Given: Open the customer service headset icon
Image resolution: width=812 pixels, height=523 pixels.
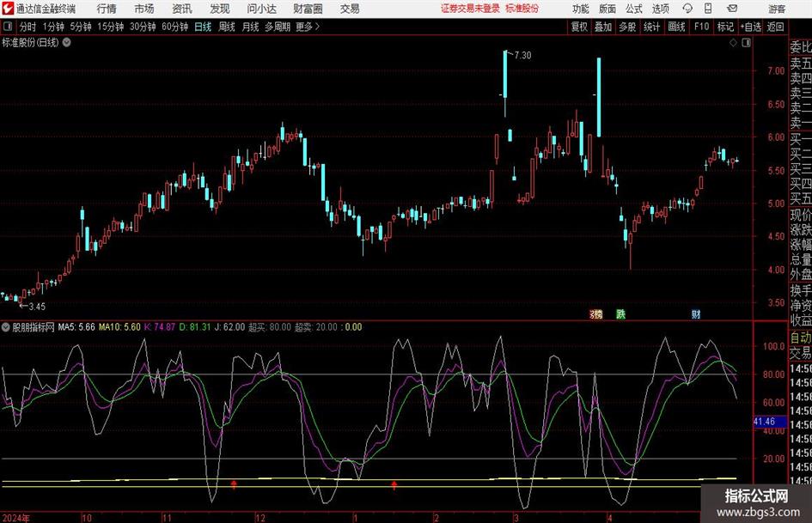Looking at the screenshot, I should (687, 9).
